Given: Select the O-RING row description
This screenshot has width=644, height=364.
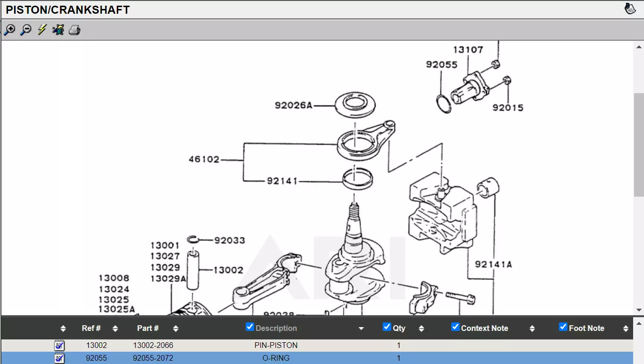Looking at the screenshot, I should click(276, 358).
